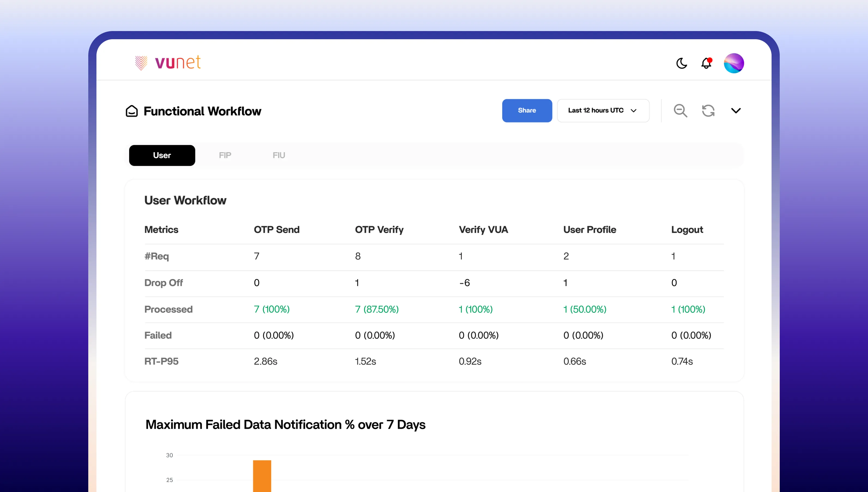
Task: Click the Verify VUA column header
Action: coord(483,230)
